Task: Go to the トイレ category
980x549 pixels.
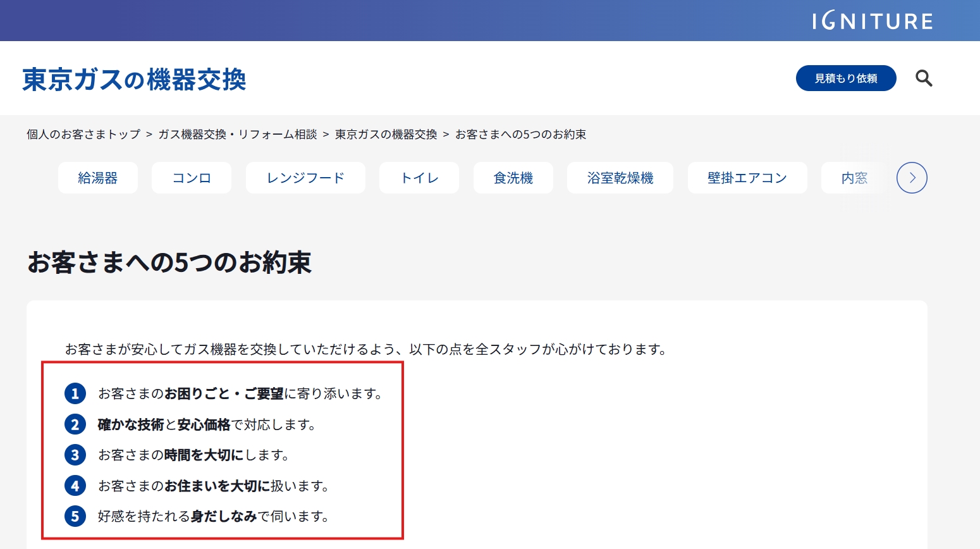Action: [x=419, y=178]
